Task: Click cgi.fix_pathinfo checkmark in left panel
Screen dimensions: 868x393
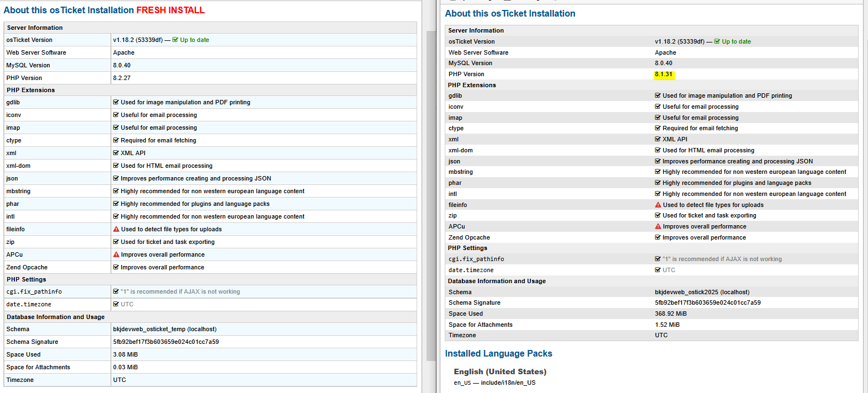Action: 116,291
